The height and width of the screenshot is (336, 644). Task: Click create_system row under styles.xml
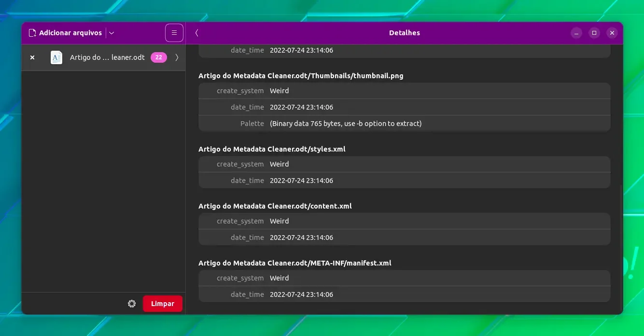click(x=405, y=164)
